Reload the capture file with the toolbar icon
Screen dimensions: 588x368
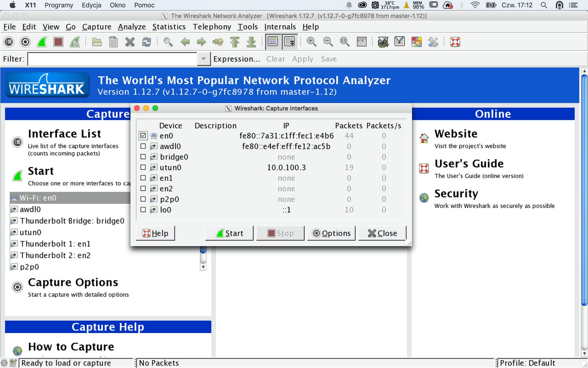point(147,42)
